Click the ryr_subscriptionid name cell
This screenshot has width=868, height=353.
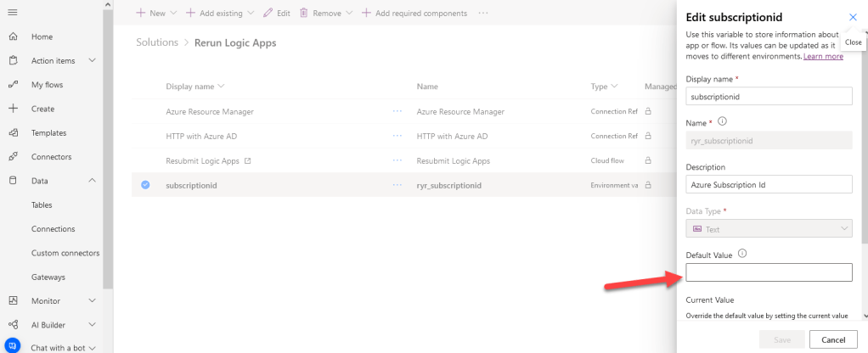(x=449, y=185)
